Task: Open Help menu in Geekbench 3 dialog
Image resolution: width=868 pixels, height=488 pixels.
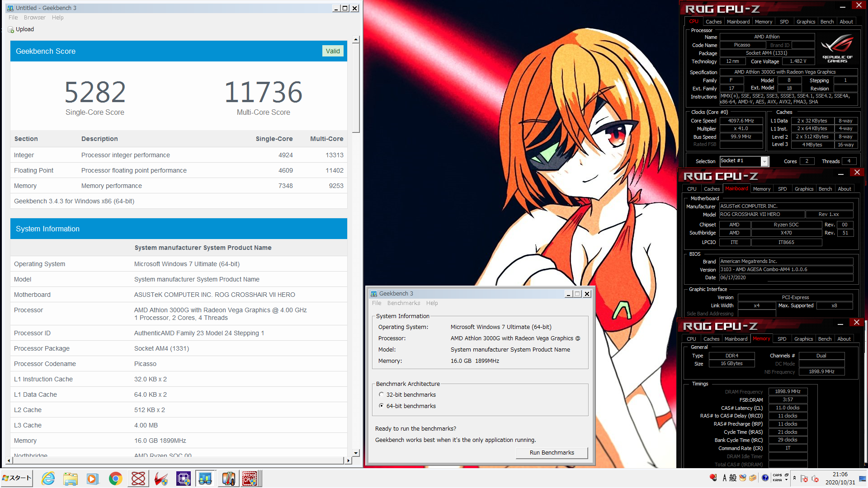Action: pyautogui.click(x=432, y=303)
